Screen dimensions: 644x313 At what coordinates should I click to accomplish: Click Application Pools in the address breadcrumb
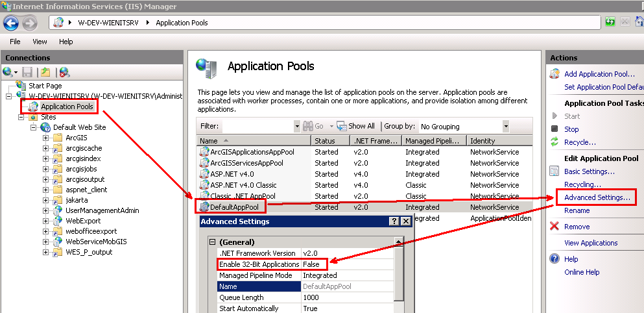(x=182, y=23)
